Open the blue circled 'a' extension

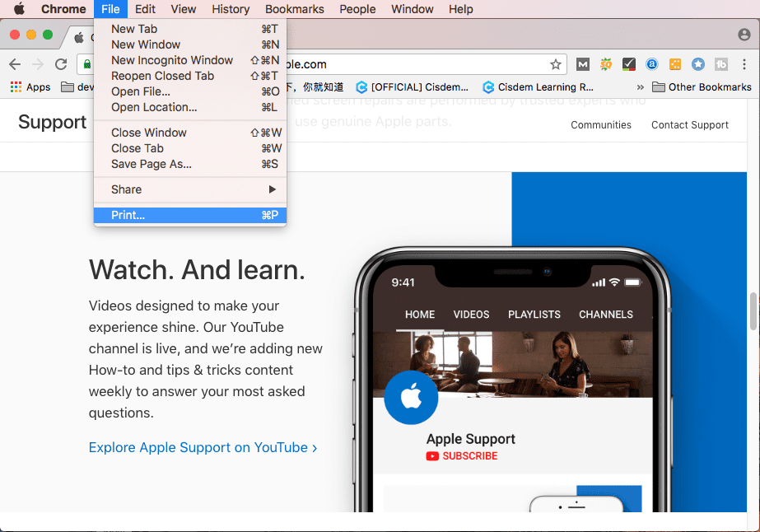(652, 64)
